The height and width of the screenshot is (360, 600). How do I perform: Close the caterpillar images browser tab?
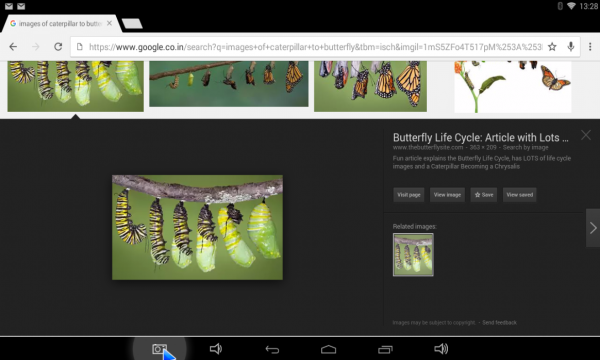pos(109,23)
